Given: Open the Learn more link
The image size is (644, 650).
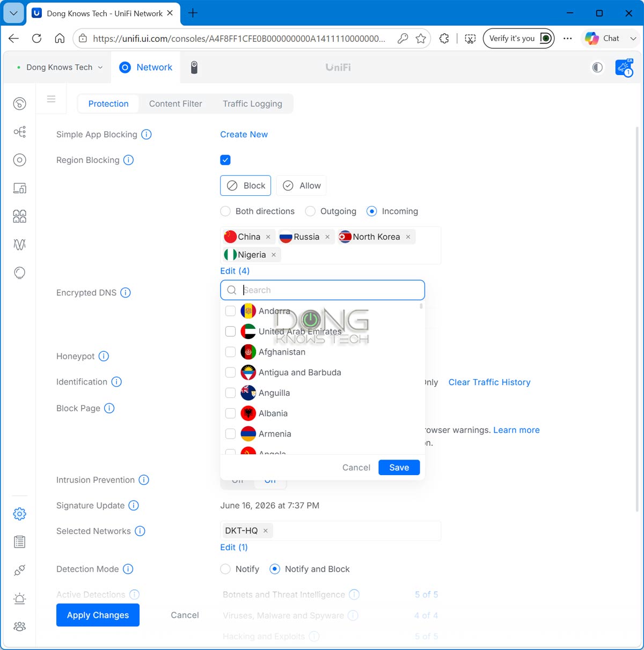Looking at the screenshot, I should (x=516, y=430).
